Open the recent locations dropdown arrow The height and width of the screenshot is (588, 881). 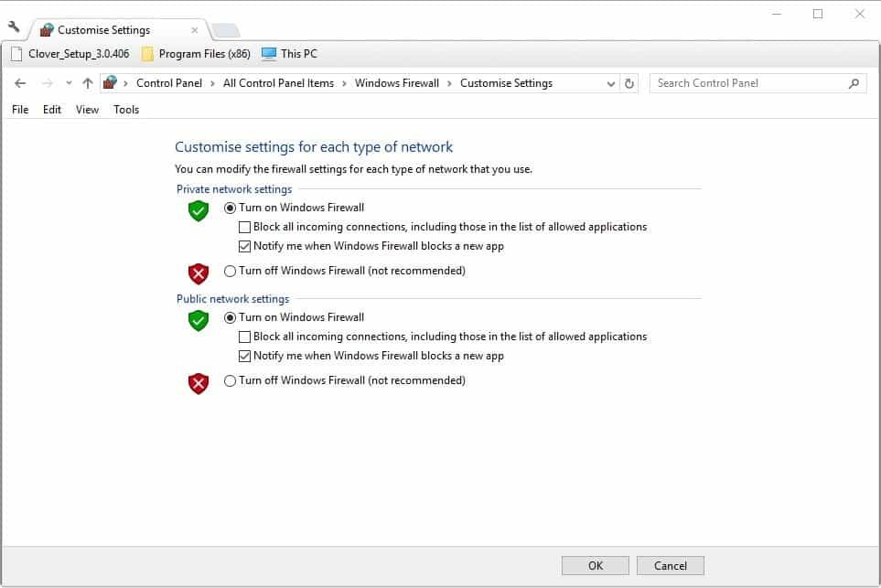click(69, 83)
